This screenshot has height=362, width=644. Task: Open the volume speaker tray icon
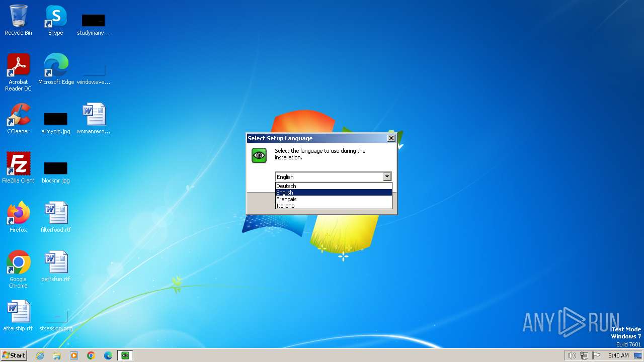(572, 355)
